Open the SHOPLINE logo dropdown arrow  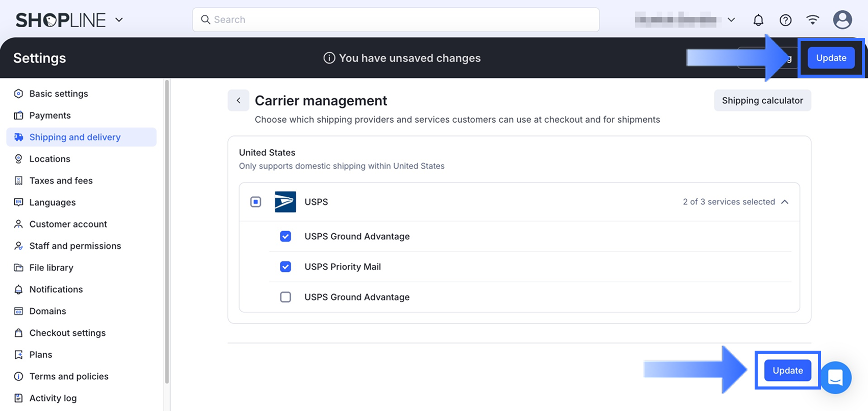pyautogui.click(x=119, y=20)
